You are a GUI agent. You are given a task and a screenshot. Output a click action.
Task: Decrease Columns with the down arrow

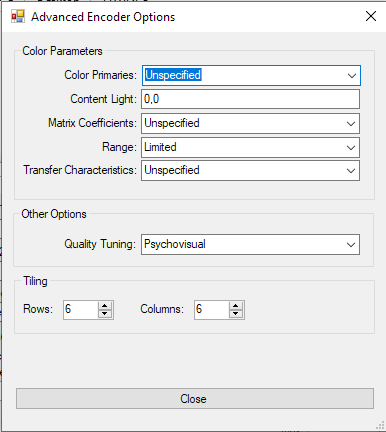coord(236,314)
